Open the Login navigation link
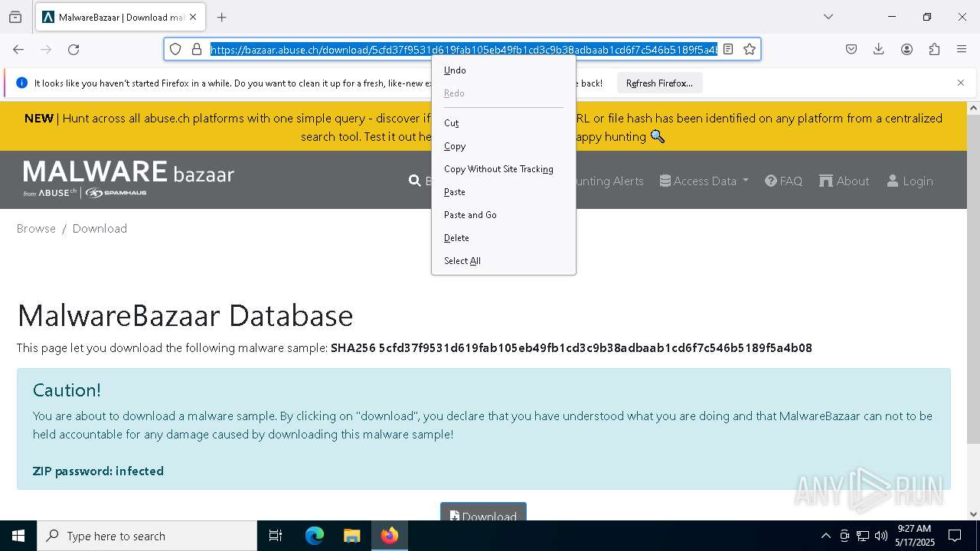Image resolution: width=980 pixels, height=551 pixels. [x=910, y=181]
